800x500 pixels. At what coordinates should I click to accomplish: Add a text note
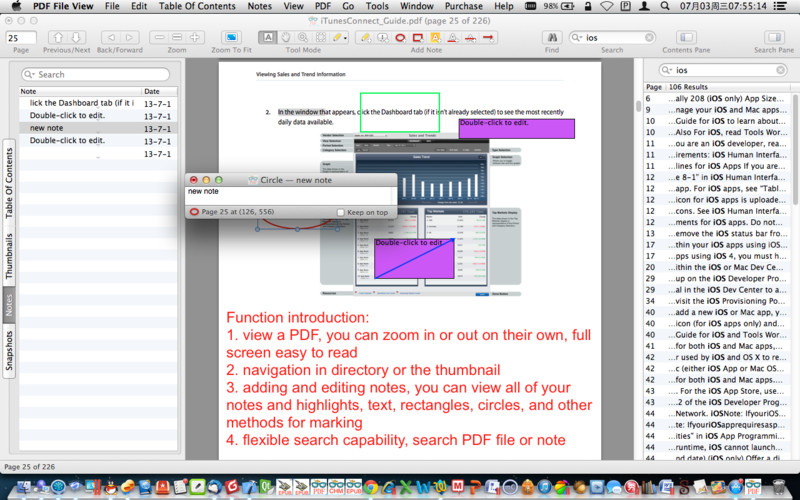(x=365, y=37)
